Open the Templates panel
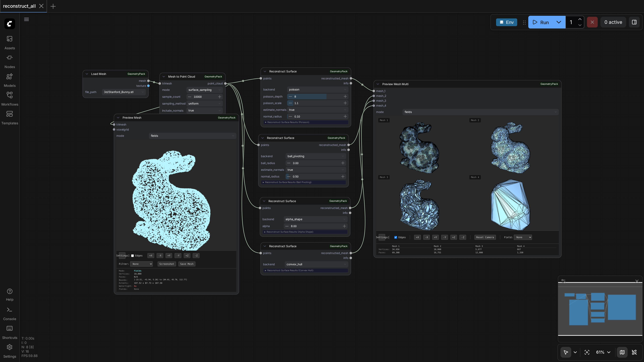 point(10,117)
